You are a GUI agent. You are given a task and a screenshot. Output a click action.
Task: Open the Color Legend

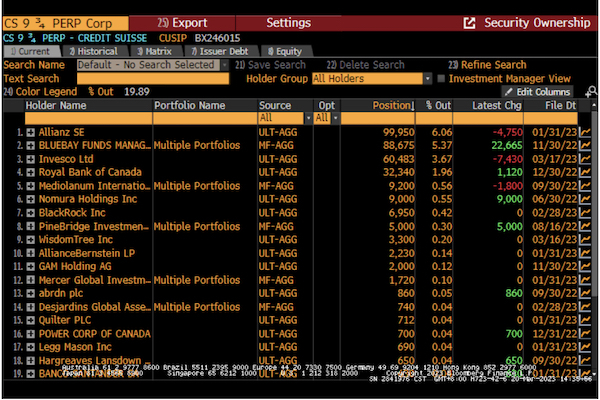[40, 92]
